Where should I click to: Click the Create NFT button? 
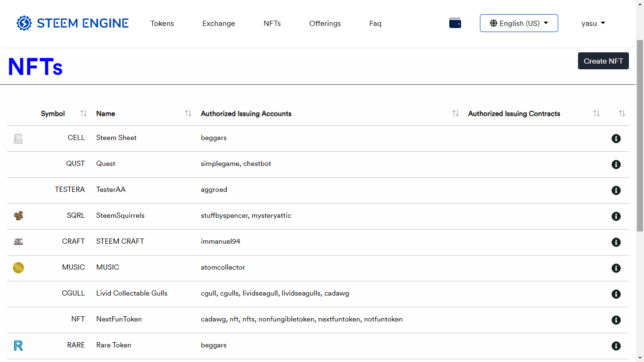[x=603, y=61]
